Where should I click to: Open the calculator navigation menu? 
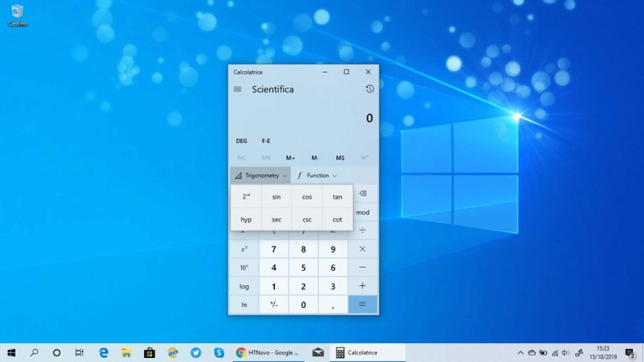tap(238, 89)
